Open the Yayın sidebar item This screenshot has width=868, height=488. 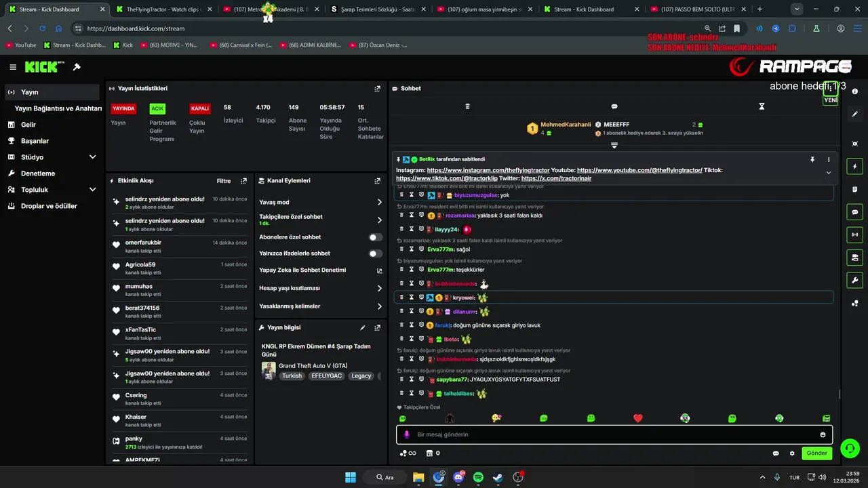[53, 92]
